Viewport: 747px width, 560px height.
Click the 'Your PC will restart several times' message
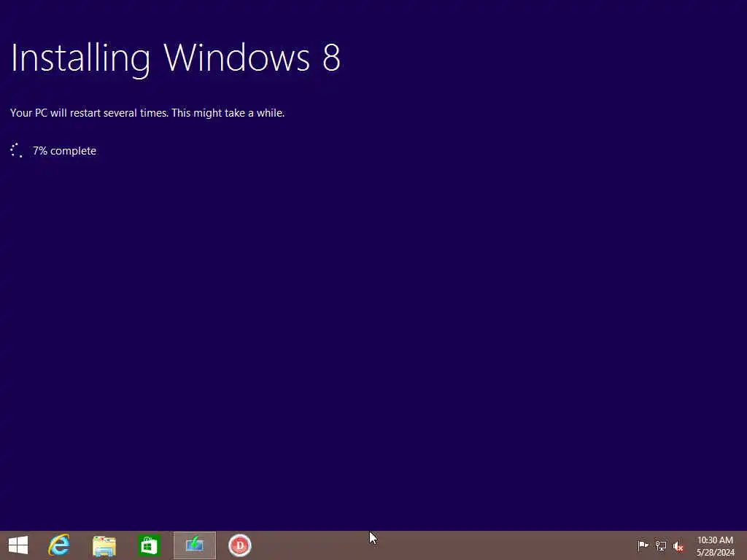(x=147, y=113)
